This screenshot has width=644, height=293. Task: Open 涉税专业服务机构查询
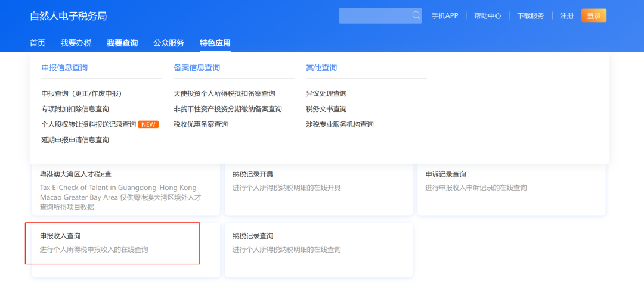(340, 124)
